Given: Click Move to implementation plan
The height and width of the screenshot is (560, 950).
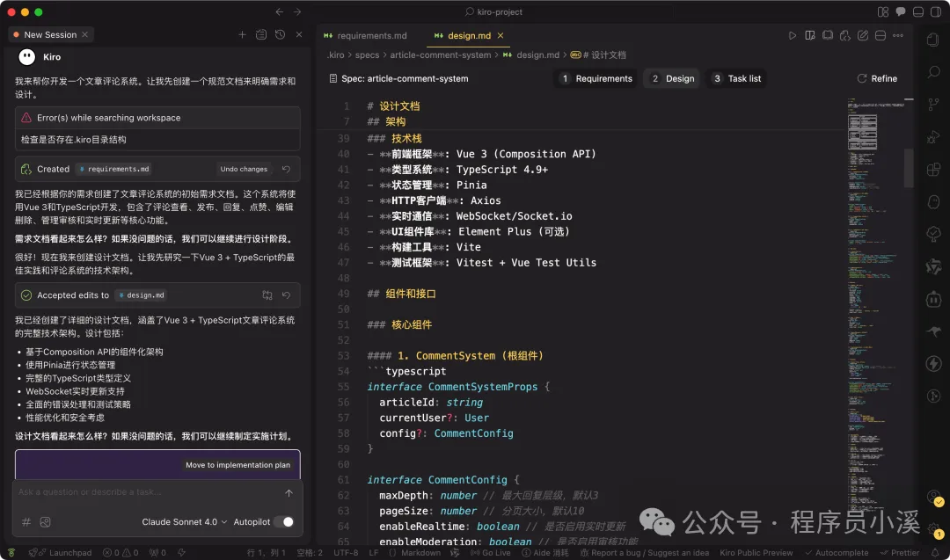Looking at the screenshot, I should coord(237,465).
